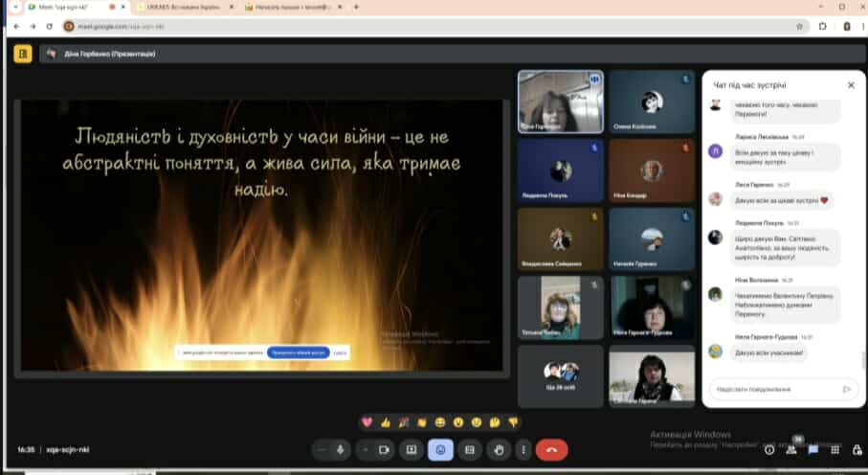Open a new browser tab
The height and width of the screenshot is (475, 868).
tap(356, 7)
